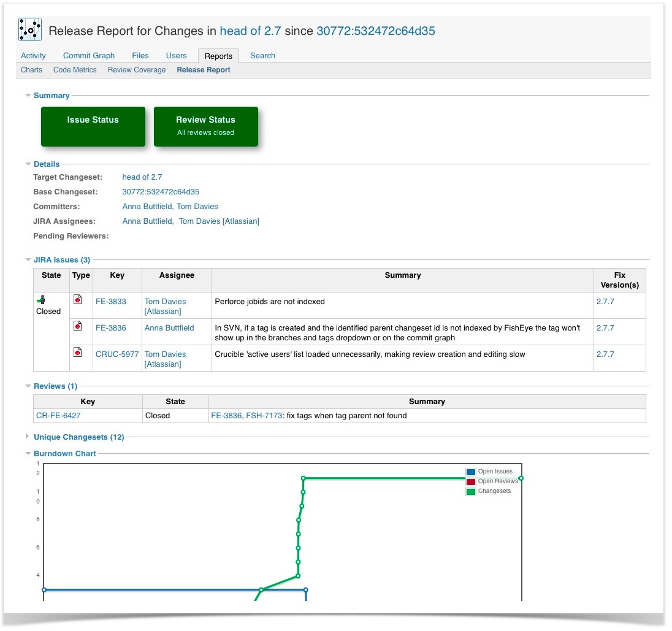The height and width of the screenshot is (631, 672).
Task: Click the Open Issues legend color swatch
Action: pyautogui.click(x=470, y=472)
